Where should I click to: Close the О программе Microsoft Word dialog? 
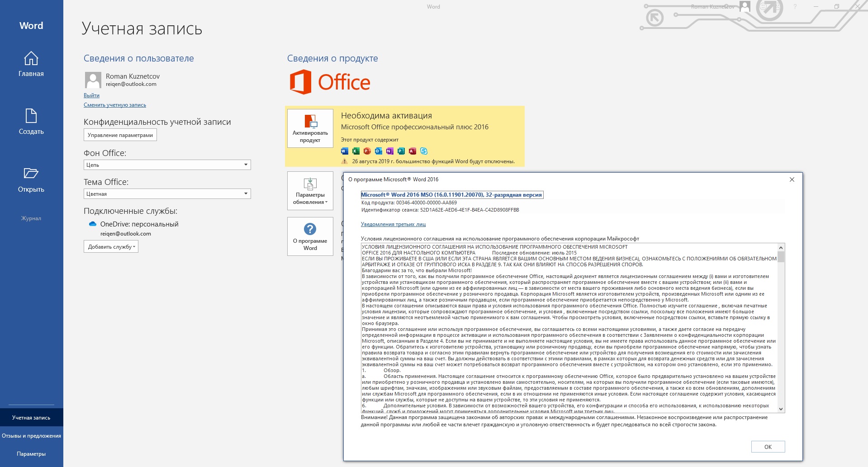pos(792,179)
